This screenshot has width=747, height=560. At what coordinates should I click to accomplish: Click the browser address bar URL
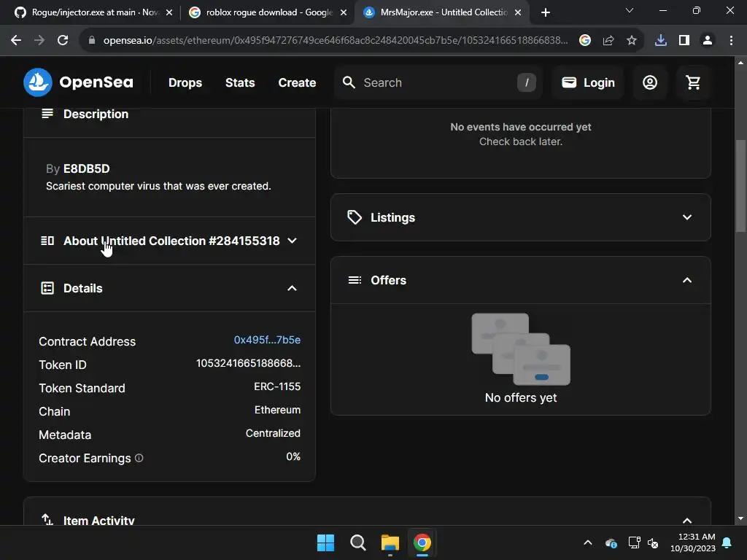[x=336, y=41]
